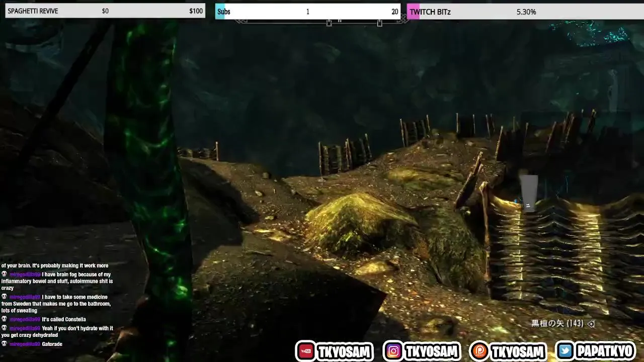Click the "20" subs goal number

coord(394,12)
